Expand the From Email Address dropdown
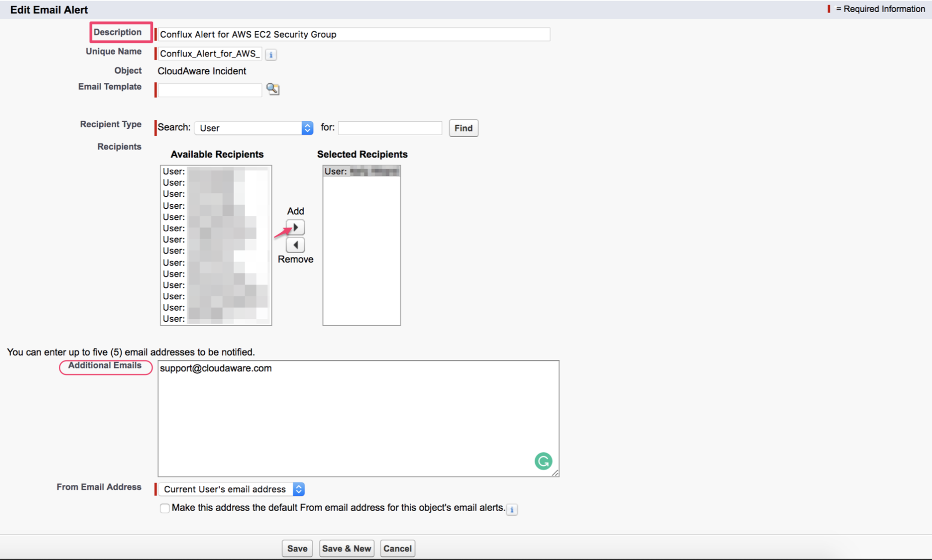The height and width of the screenshot is (560, 932). (x=232, y=489)
